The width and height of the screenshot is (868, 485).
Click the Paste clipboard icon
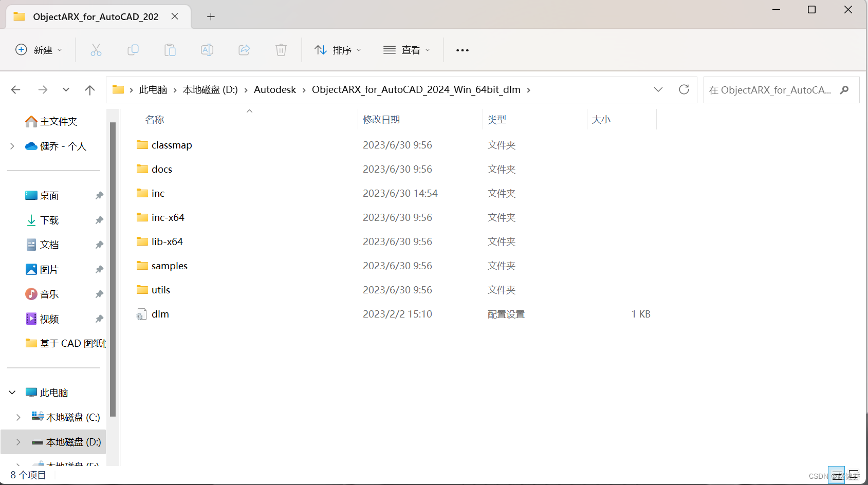point(170,50)
